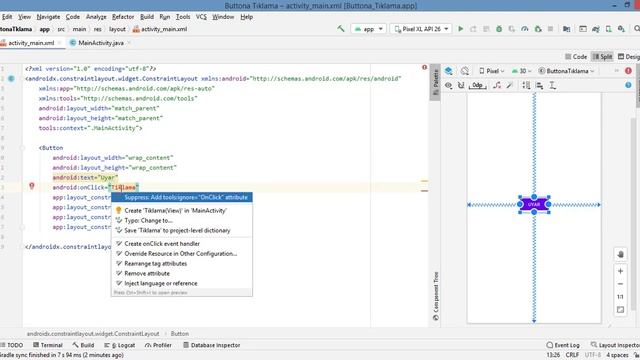Click the pan hand icon in the preview

tap(620, 254)
